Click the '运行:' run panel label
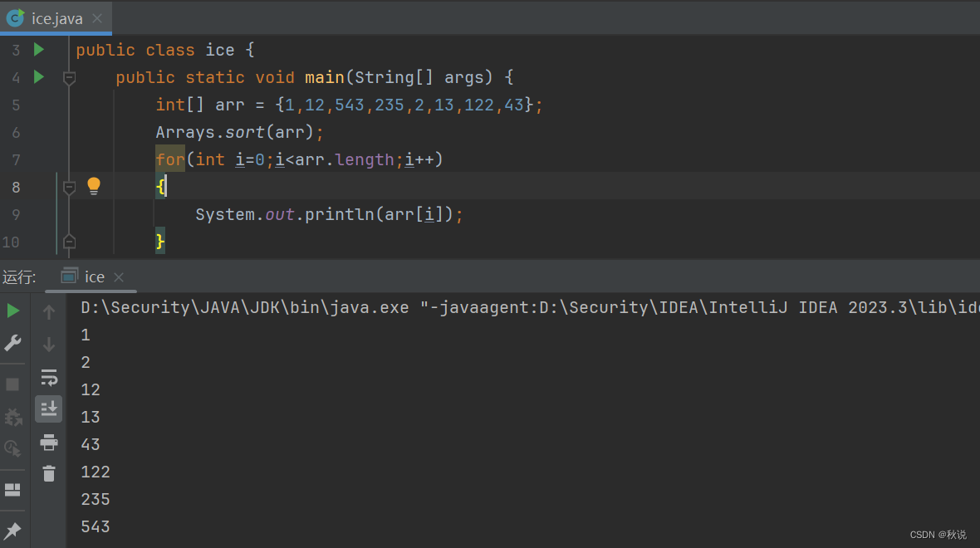This screenshot has height=548, width=980. (19, 276)
